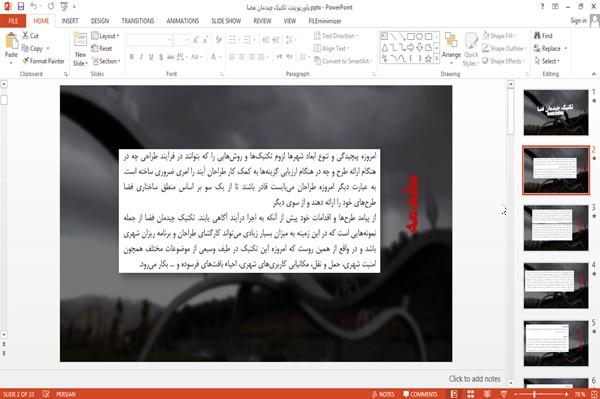Select slide 3 thumbnail
Viewport: 600px width, 399px height.
[556, 228]
